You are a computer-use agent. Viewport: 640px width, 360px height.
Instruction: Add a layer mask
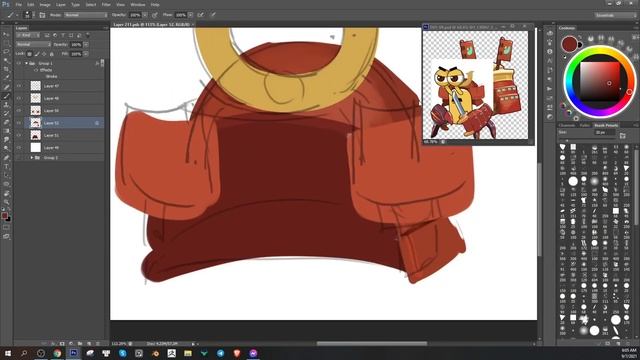coord(62,344)
